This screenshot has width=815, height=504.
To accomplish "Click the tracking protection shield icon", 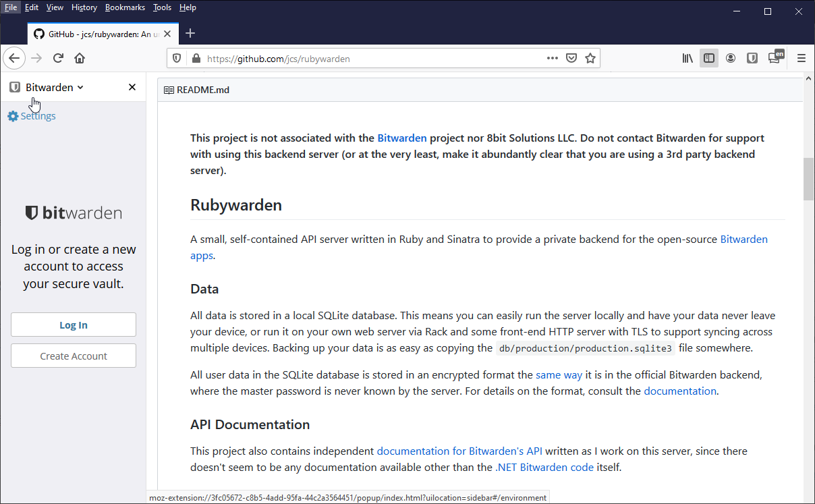I will coord(177,59).
